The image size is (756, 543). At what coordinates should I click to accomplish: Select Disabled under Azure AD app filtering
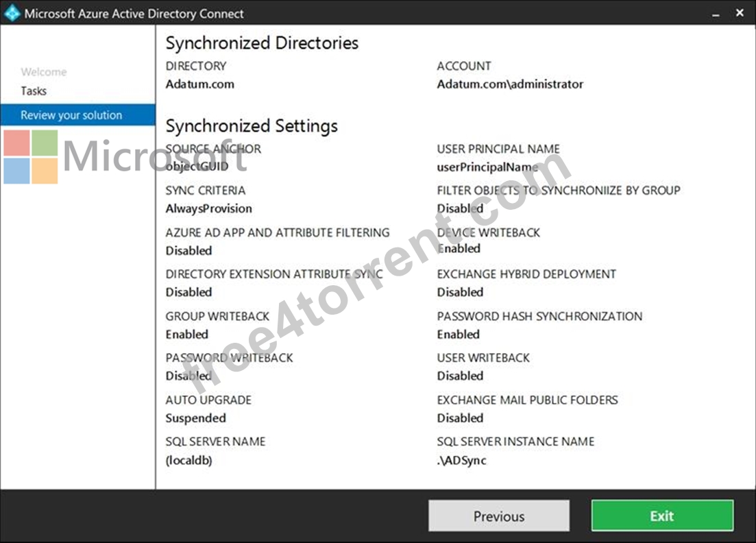click(x=189, y=251)
